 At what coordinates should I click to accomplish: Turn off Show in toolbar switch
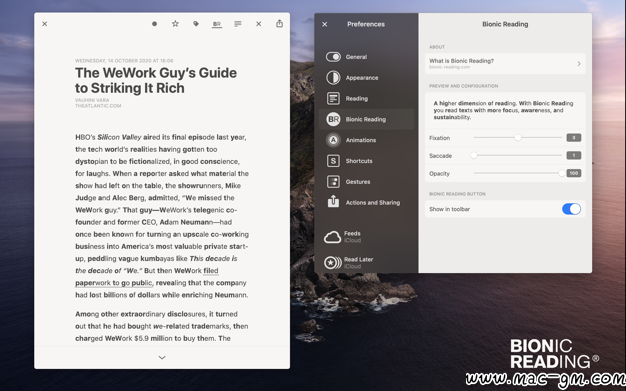571,209
